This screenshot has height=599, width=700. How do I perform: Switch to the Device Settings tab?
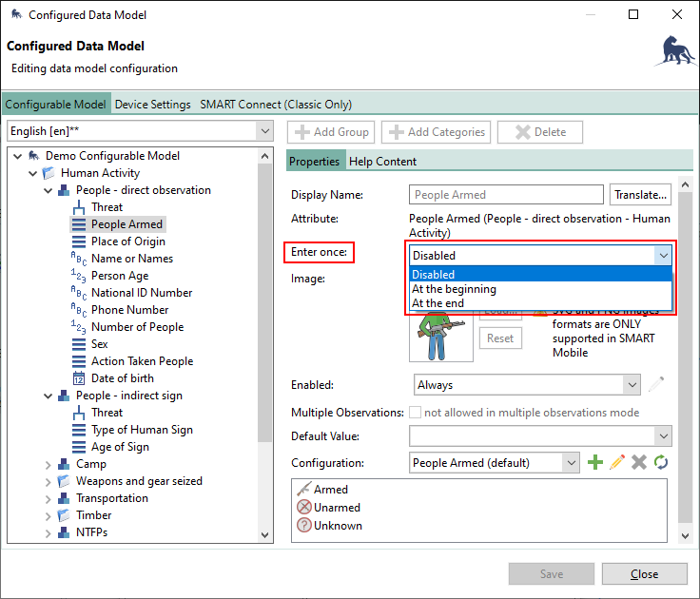point(152,105)
